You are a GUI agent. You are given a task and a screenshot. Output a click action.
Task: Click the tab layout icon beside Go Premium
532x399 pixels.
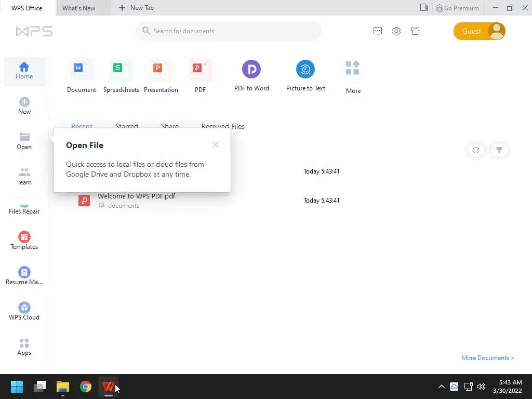(x=424, y=8)
